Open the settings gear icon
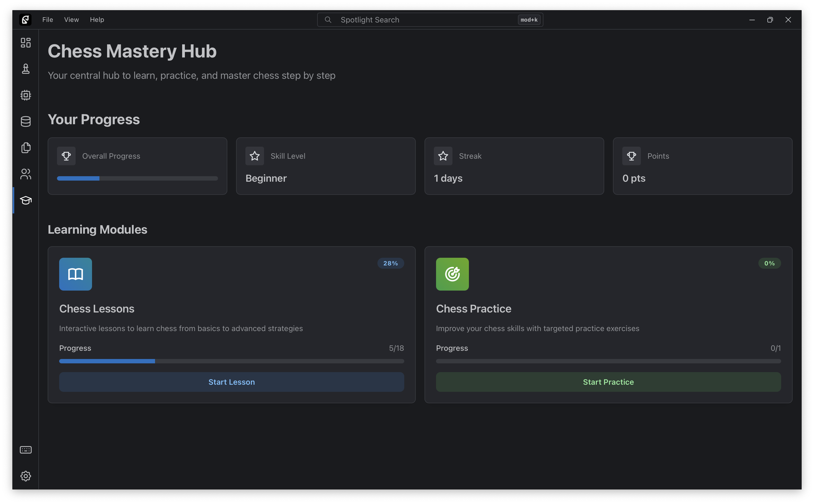 (26, 476)
